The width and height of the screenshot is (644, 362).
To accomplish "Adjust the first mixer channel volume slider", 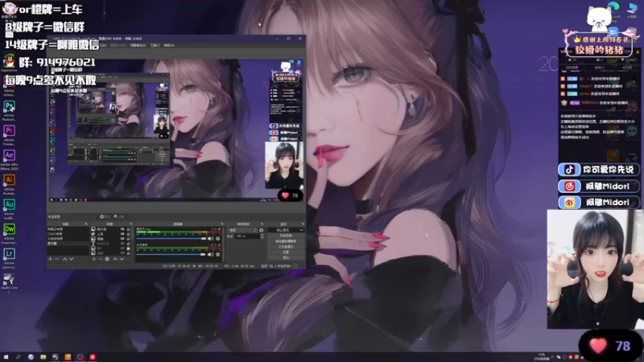I will [x=171, y=238].
